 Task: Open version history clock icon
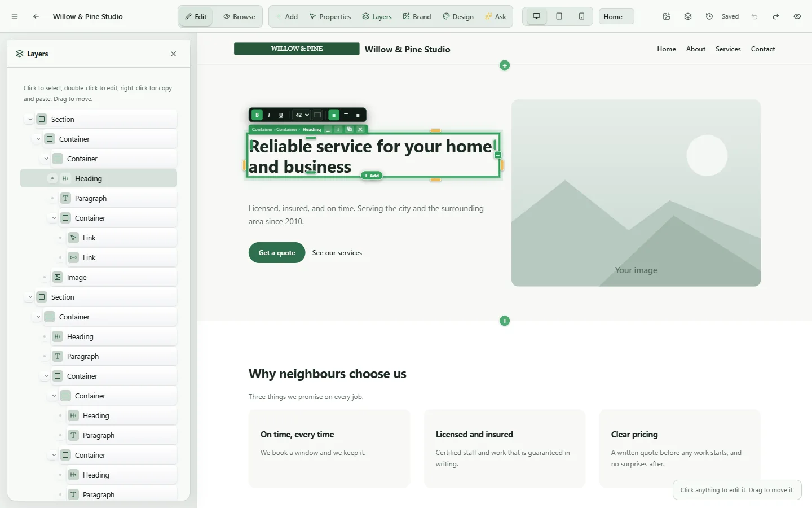tap(709, 16)
